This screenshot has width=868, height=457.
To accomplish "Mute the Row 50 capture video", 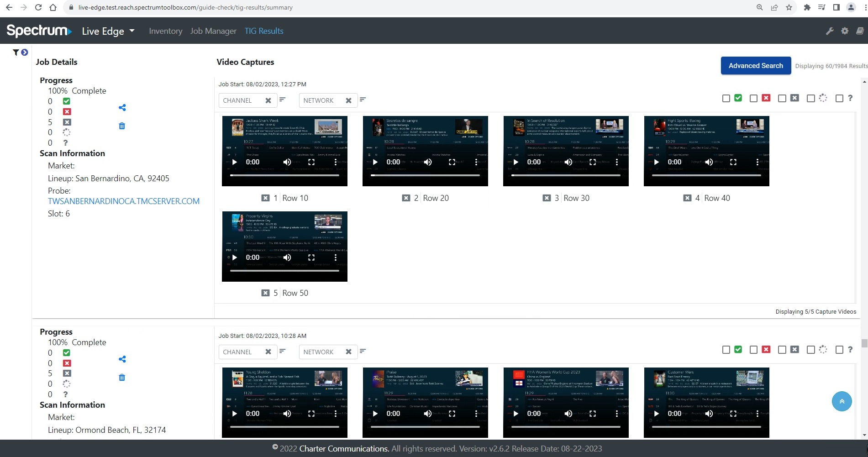I will 287,257.
